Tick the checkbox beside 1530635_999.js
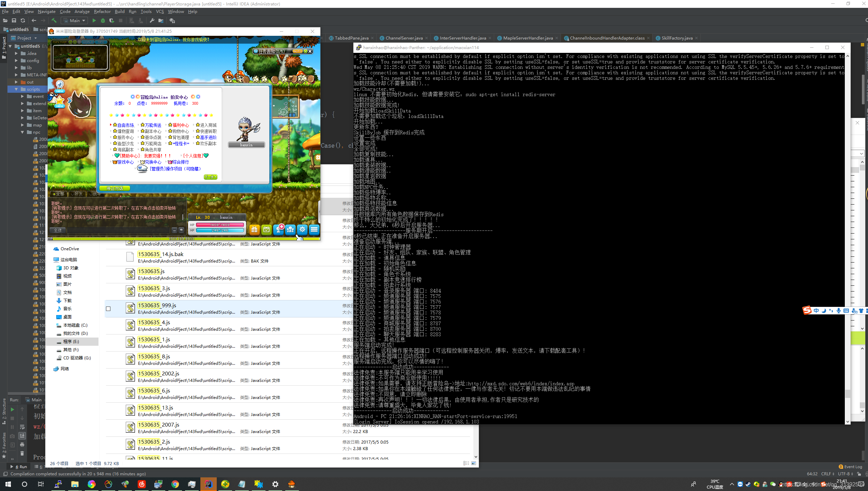 (108, 309)
